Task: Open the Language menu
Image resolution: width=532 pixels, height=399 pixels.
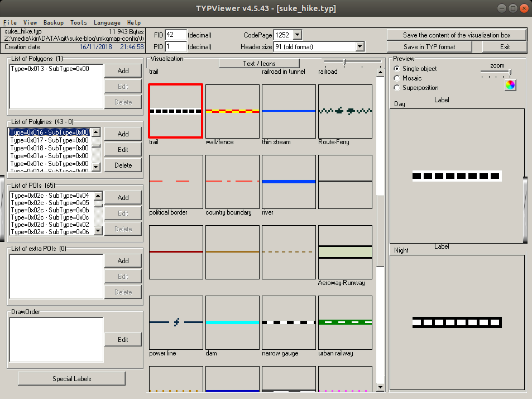Action: (x=107, y=22)
